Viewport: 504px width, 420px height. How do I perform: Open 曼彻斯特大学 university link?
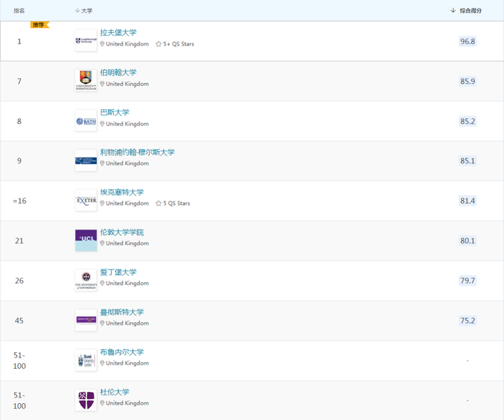point(122,311)
